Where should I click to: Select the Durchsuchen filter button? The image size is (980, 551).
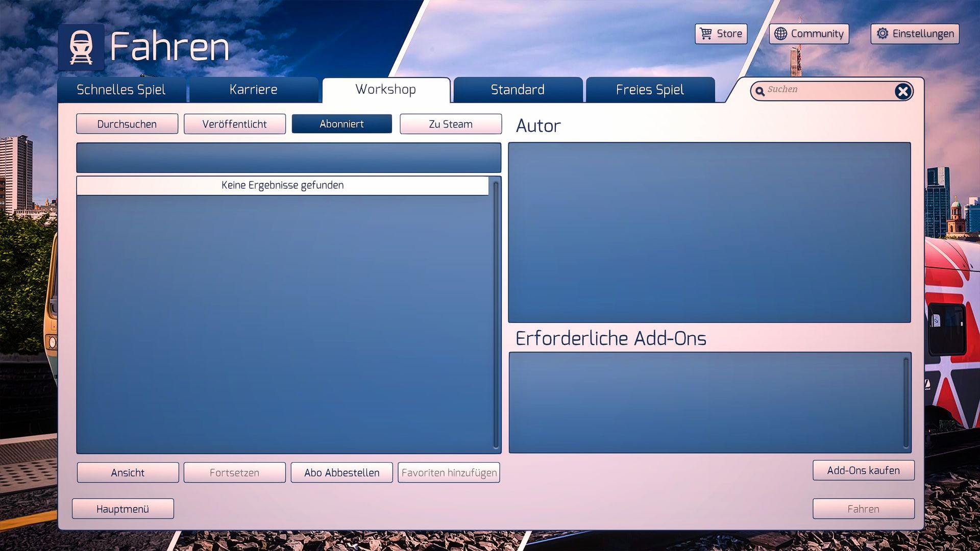tap(127, 124)
